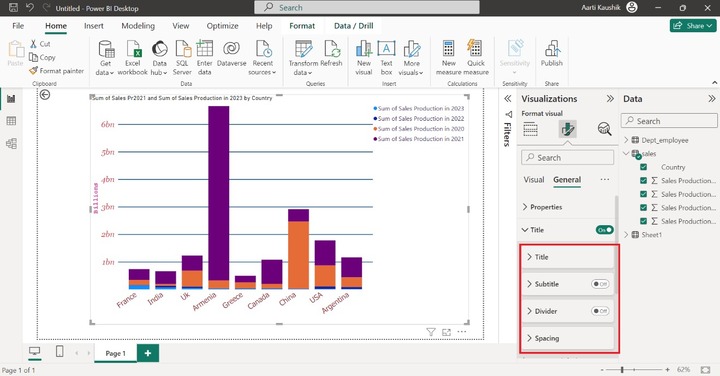The height and width of the screenshot is (376, 720).
Task: Uncheck the Country field checkbox
Action: pos(643,167)
